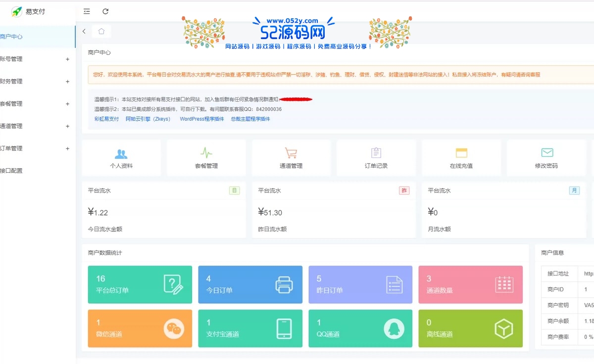Click the 商户数据统计 panel heading
This screenshot has height=364, width=594.
(x=105, y=253)
